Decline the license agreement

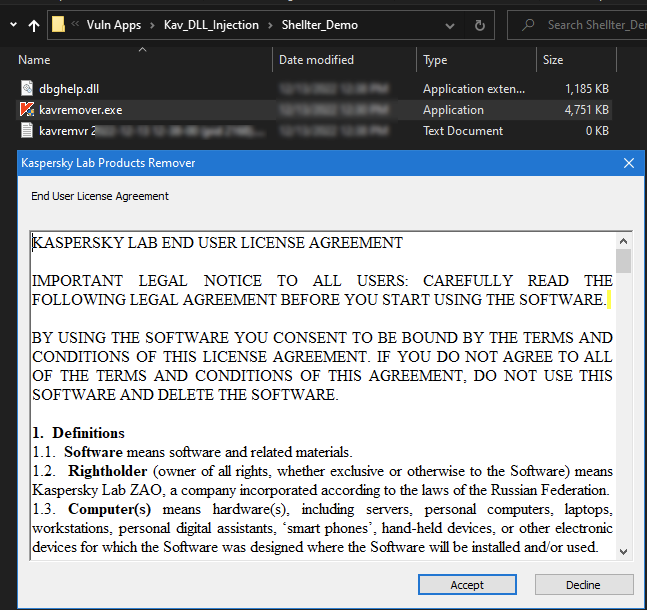tap(583, 585)
